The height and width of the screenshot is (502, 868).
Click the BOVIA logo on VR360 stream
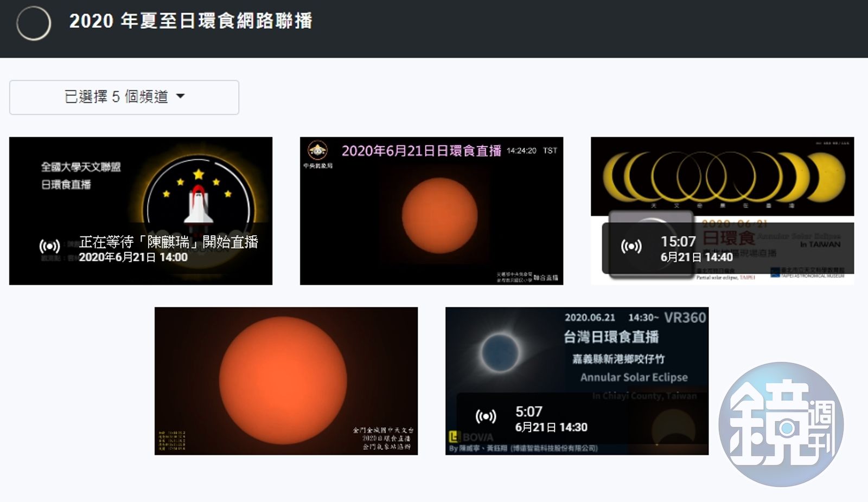pyautogui.click(x=471, y=436)
